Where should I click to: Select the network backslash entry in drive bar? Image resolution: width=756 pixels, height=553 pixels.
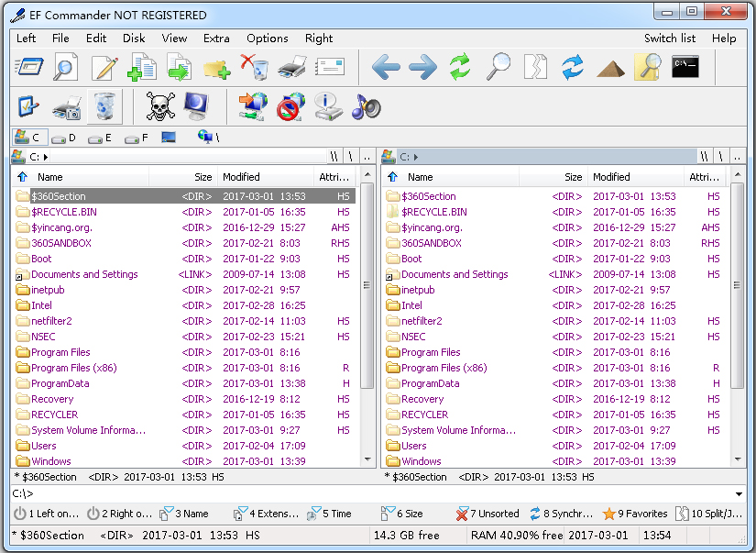point(209,137)
